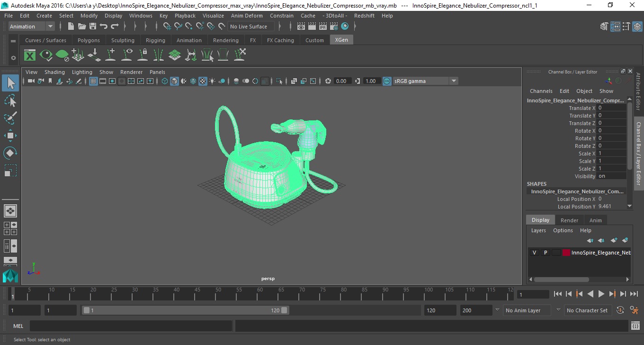Viewport: 644px width, 345px height.
Task: Choose the Move tool in toolbox
Action: [x=10, y=136]
